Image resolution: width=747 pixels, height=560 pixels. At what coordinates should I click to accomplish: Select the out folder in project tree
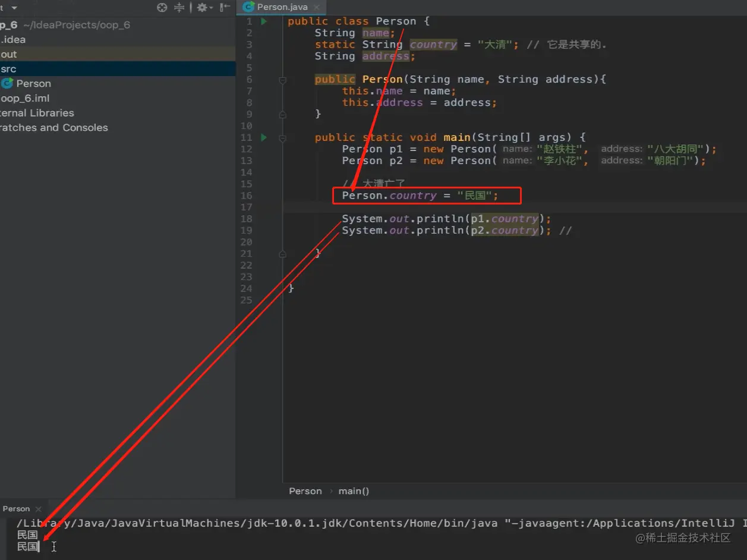click(x=118, y=54)
